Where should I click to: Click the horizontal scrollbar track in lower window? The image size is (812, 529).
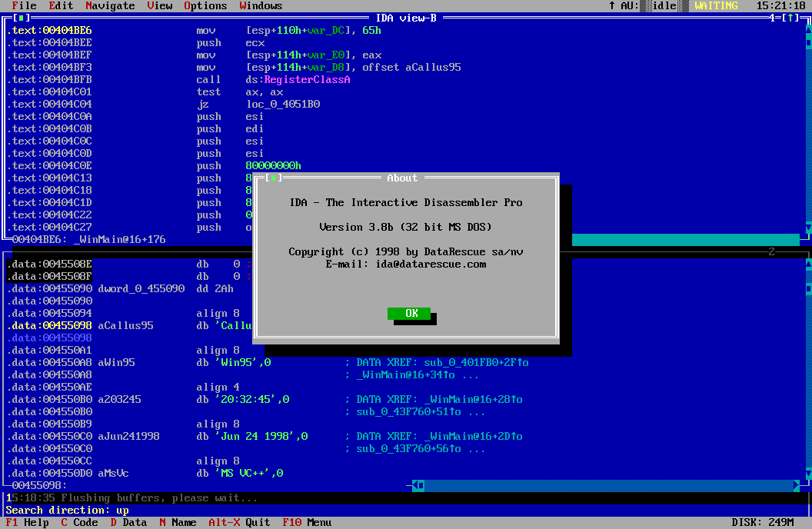(x=609, y=485)
